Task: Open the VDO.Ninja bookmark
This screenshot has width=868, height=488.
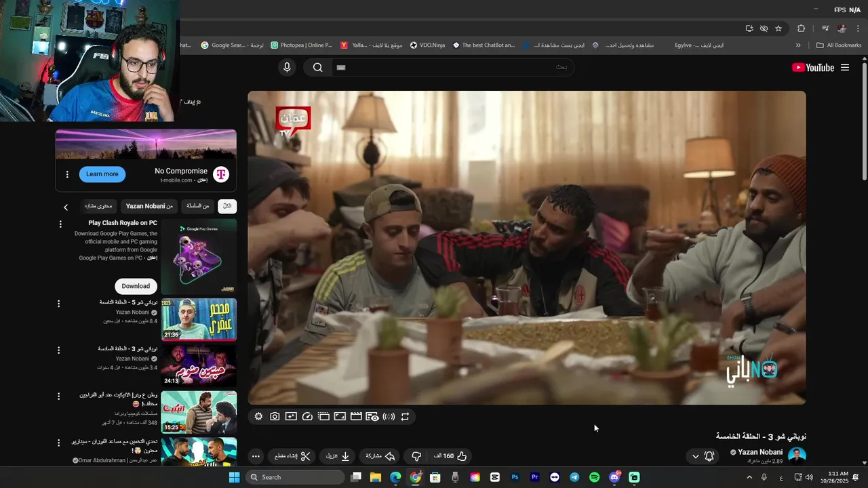Action: click(x=428, y=45)
